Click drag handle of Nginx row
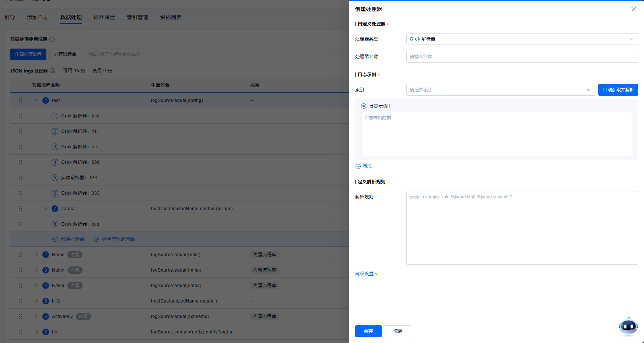644x343 pixels. tap(21, 270)
